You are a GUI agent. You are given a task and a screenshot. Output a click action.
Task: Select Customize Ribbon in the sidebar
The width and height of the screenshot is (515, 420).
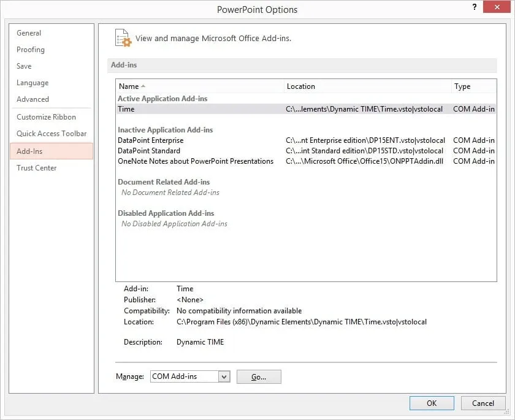(46, 116)
